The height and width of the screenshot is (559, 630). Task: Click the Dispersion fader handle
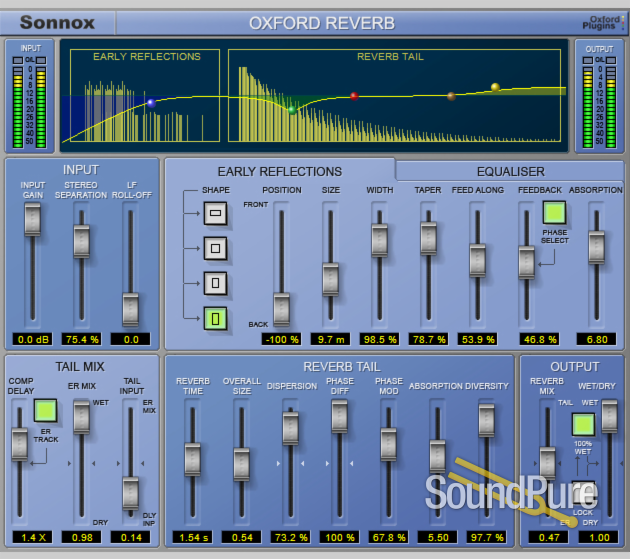click(290, 428)
